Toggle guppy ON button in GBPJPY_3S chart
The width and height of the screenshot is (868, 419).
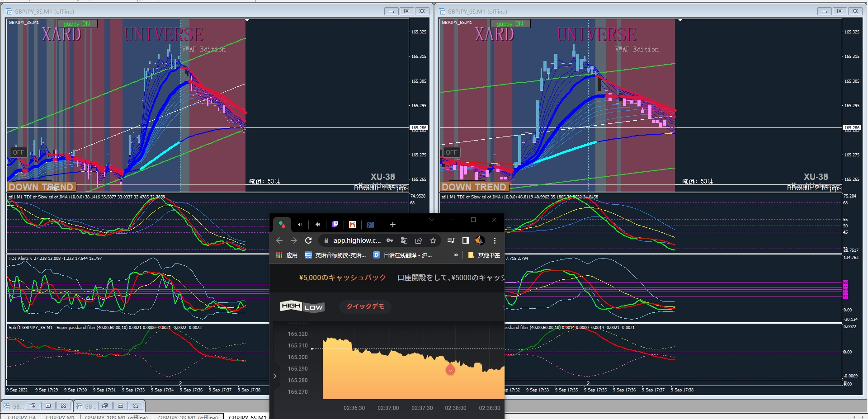click(76, 24)
